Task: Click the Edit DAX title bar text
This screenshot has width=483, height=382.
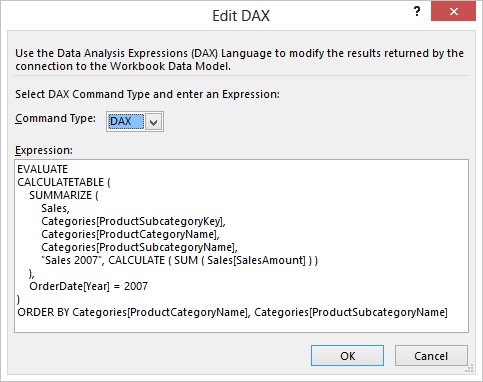Action: pos(241,16)
